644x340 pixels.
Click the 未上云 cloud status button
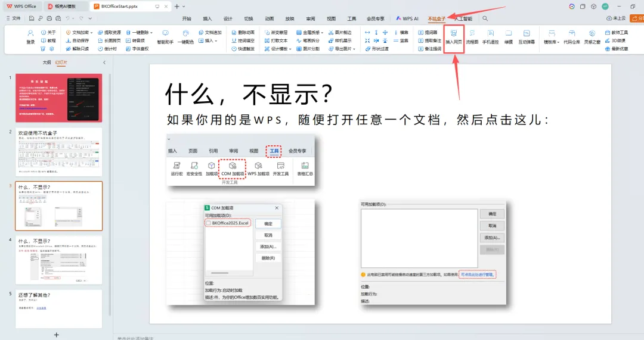pyautogui.click(x=616, y=18)
